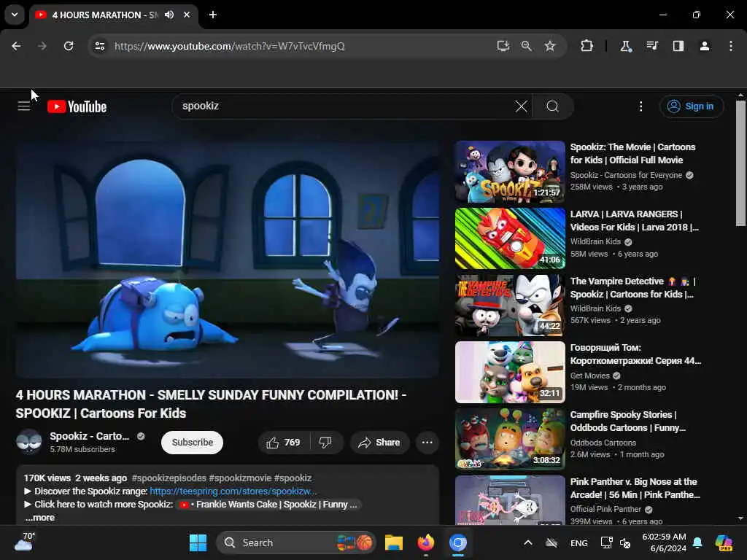Open The Vampire Detective thumbnail
Image resolution: width=747 pixels, height=560 pixels.
point(510,306)
